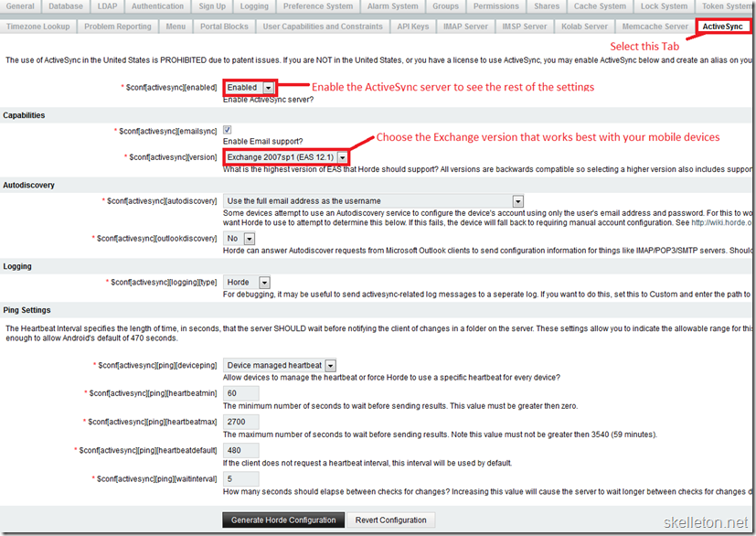Toggle the Enable Email support checkbox

click(x=227, y=130)
